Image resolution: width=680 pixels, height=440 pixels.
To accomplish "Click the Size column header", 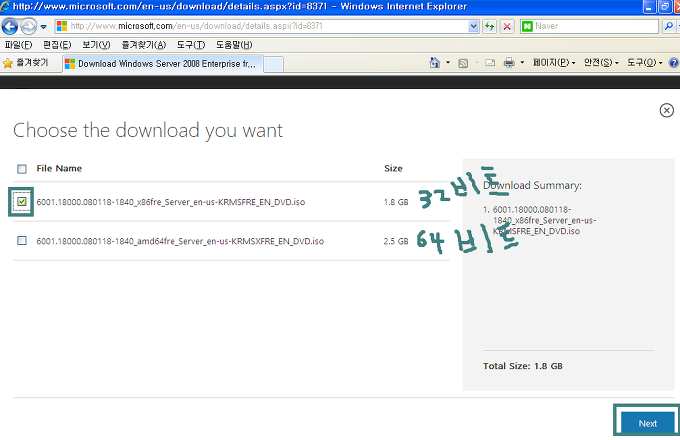I will [x=393, y=168].
